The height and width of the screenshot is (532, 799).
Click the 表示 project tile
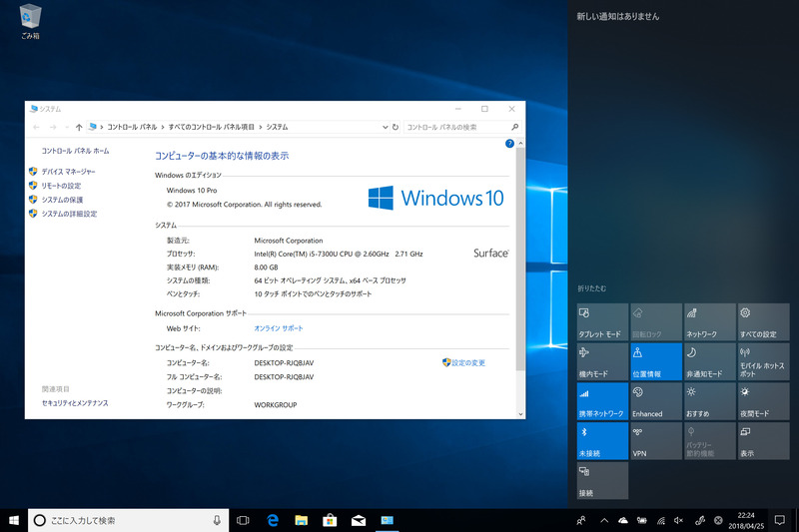tap(763, 441)
